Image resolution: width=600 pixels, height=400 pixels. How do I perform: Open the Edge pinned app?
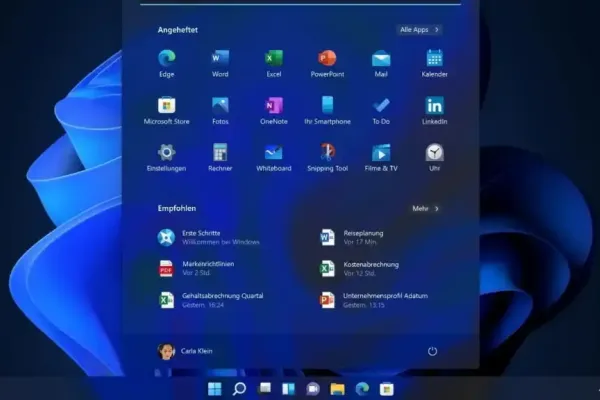pyautogui.click(x=166, y=64)
